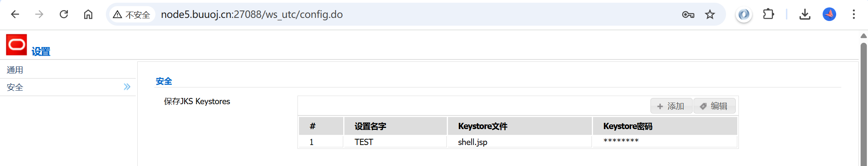
Task: Click the not secure warning badge
Action: (131, 15)
